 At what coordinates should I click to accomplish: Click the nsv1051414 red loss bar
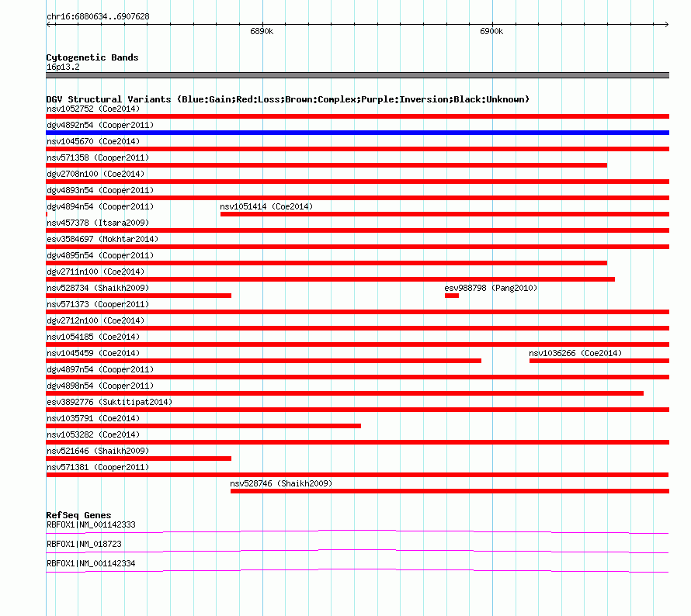point(445,214)
